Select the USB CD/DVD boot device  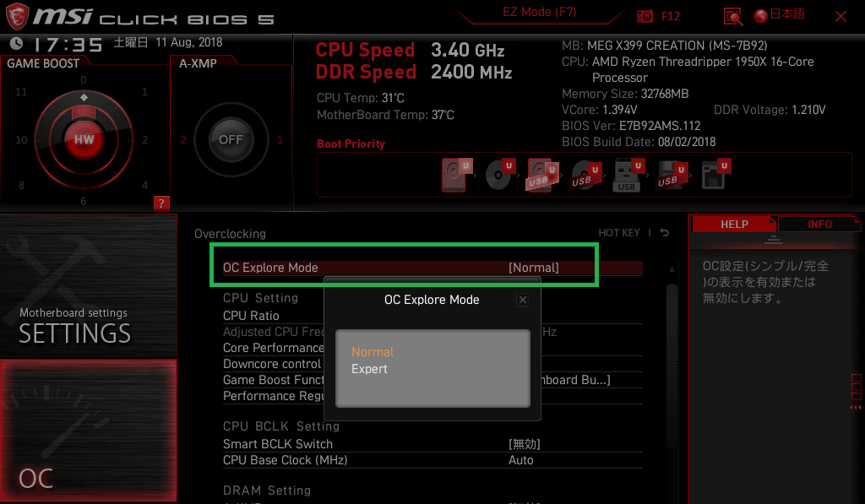(x=586, y=175)
